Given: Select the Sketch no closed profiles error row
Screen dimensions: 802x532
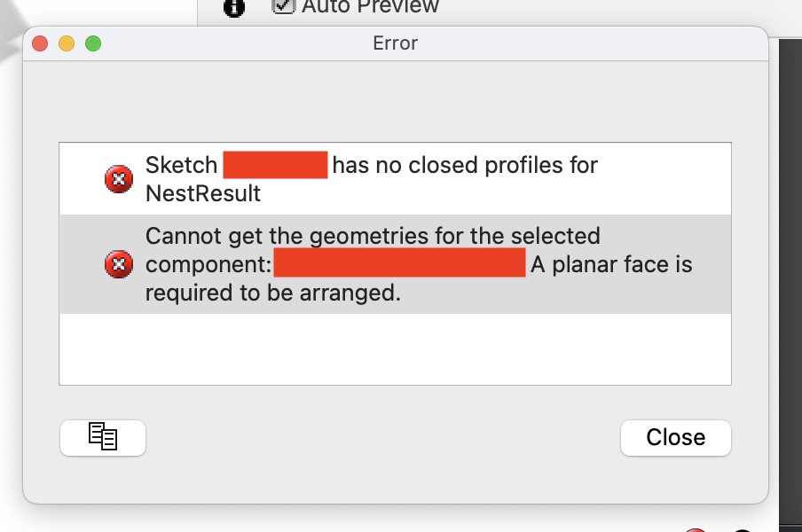Looking at the screenshot, I should click(396, 178).
